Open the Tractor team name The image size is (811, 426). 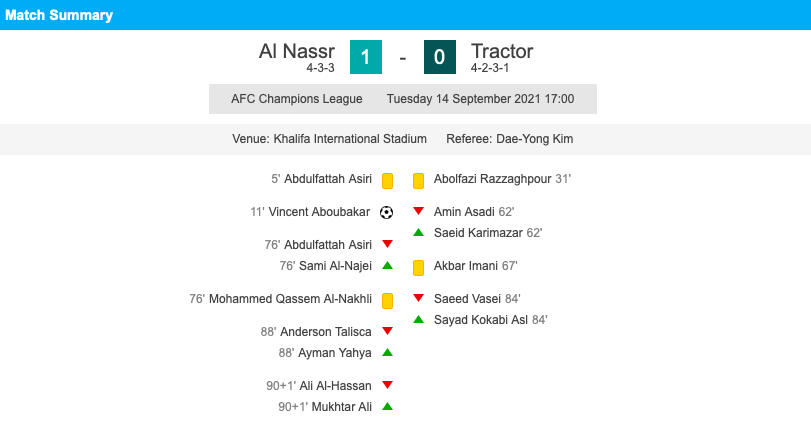[x=502, y=51]
